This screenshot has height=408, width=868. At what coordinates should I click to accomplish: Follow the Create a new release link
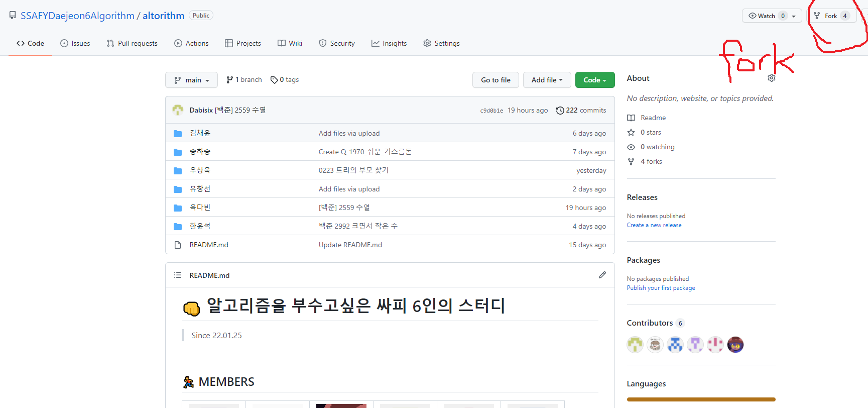pos(654,225)
